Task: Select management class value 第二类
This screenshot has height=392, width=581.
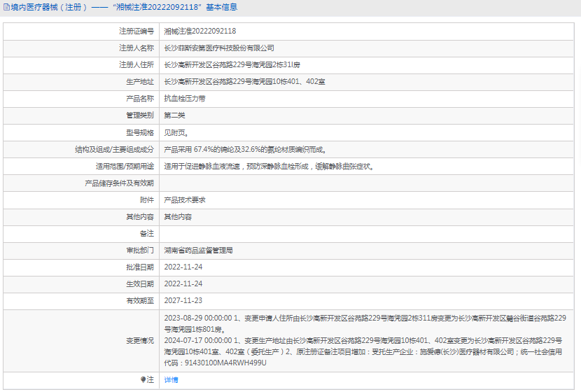Action: pyautogui.click(x=174, y=115)
